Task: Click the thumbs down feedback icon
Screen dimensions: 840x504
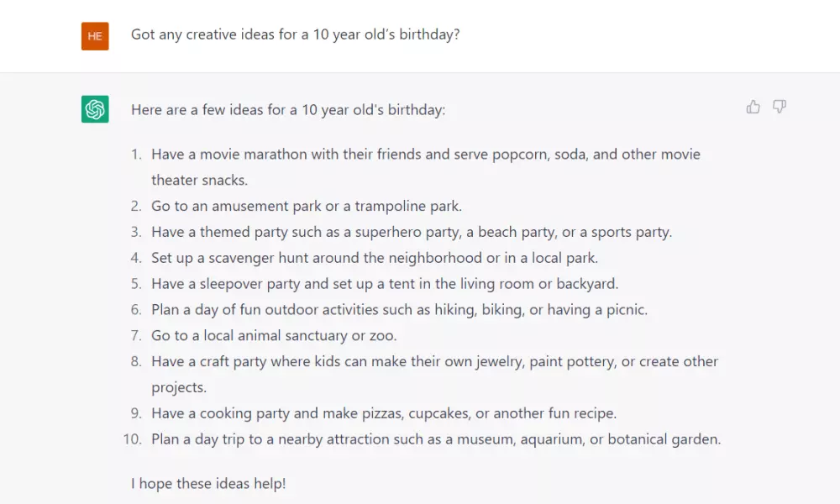Action: [x=780, y=107]
